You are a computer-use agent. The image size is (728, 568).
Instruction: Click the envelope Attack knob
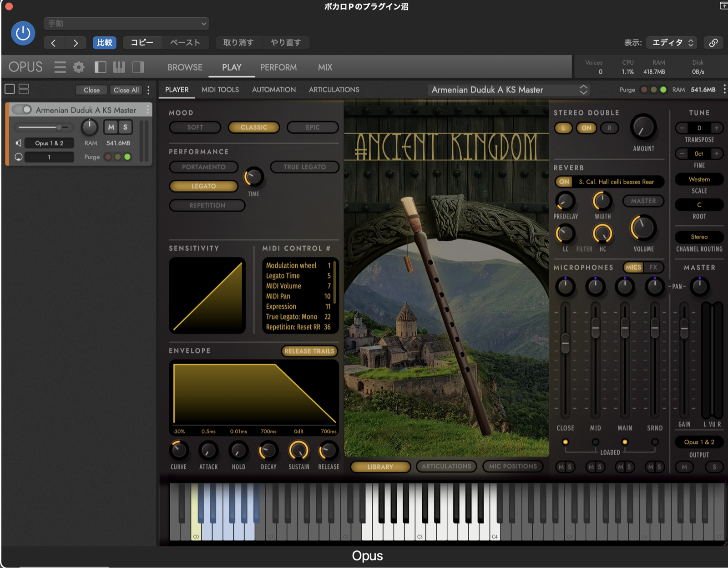click(208, 451)
